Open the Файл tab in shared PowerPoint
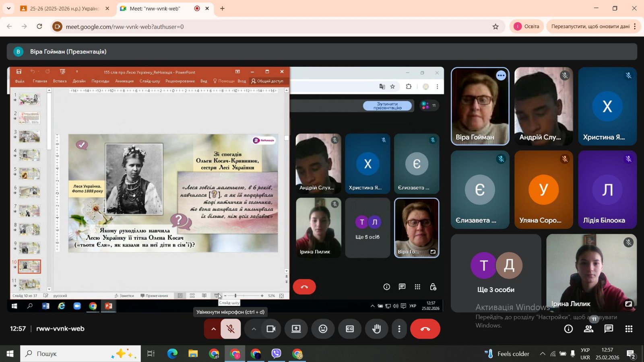This screenshot has width=644, height=362. pyautogui.click(x=20, y=81)
